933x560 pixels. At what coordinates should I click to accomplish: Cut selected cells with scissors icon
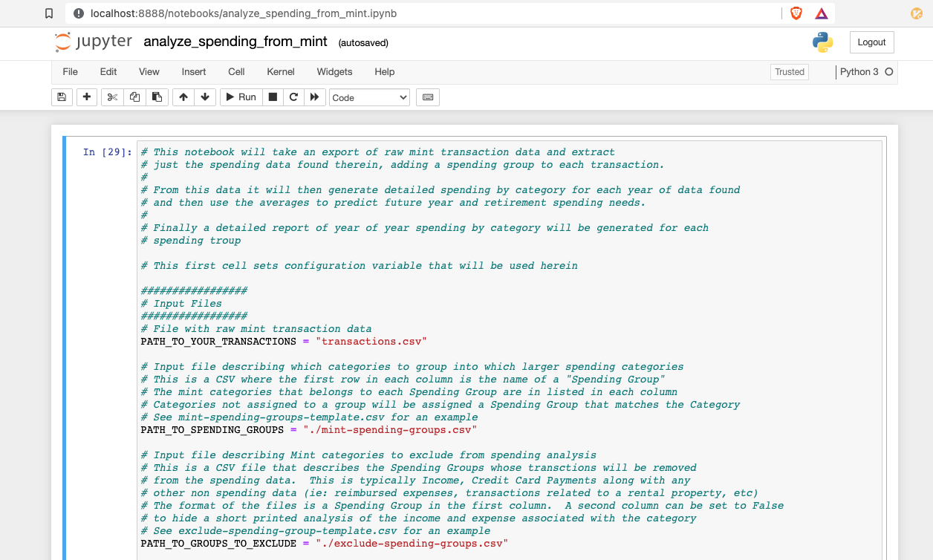[x=112, y=97]
